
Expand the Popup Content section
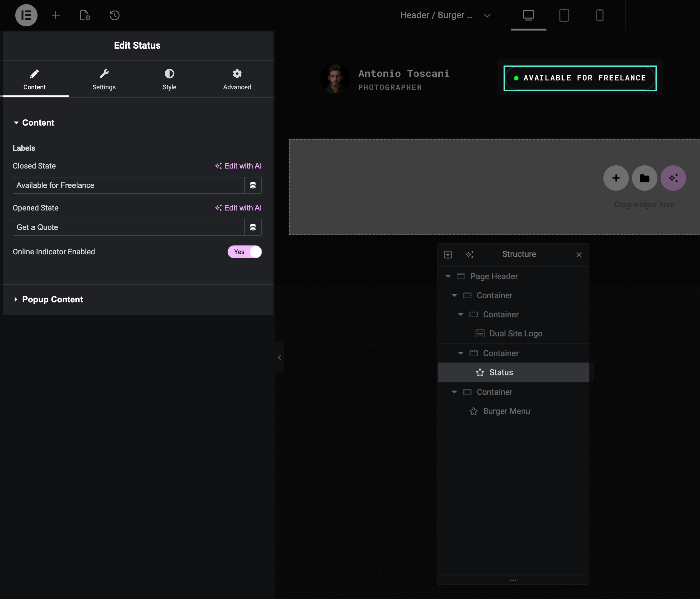point(52,299)
